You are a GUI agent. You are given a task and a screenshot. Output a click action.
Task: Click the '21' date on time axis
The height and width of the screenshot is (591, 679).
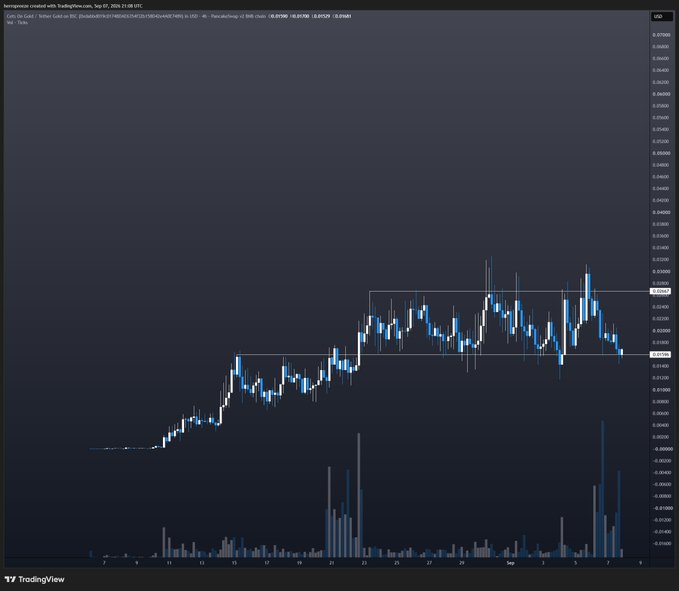pos(332,563)
